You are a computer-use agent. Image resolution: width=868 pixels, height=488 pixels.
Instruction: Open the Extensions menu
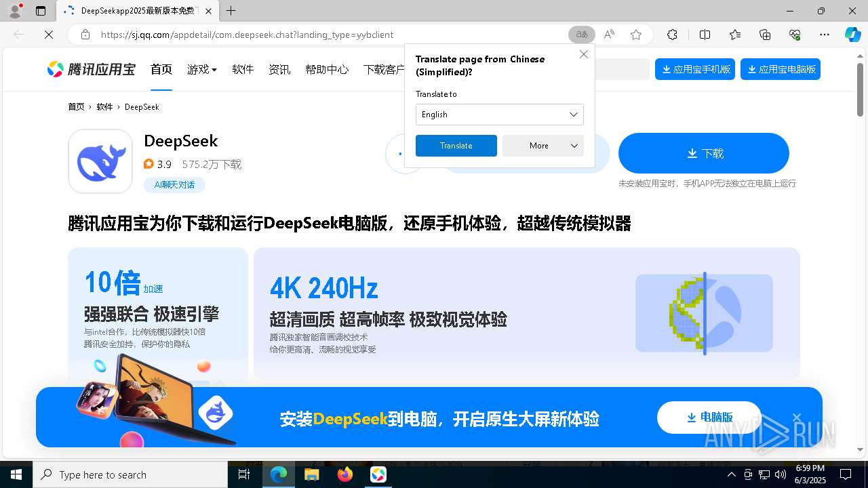tap(672, 35)
